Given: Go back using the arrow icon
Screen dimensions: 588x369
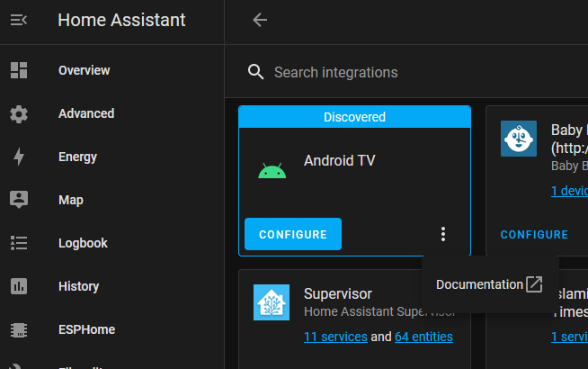Looking at the screenshot, I should 260,20.
